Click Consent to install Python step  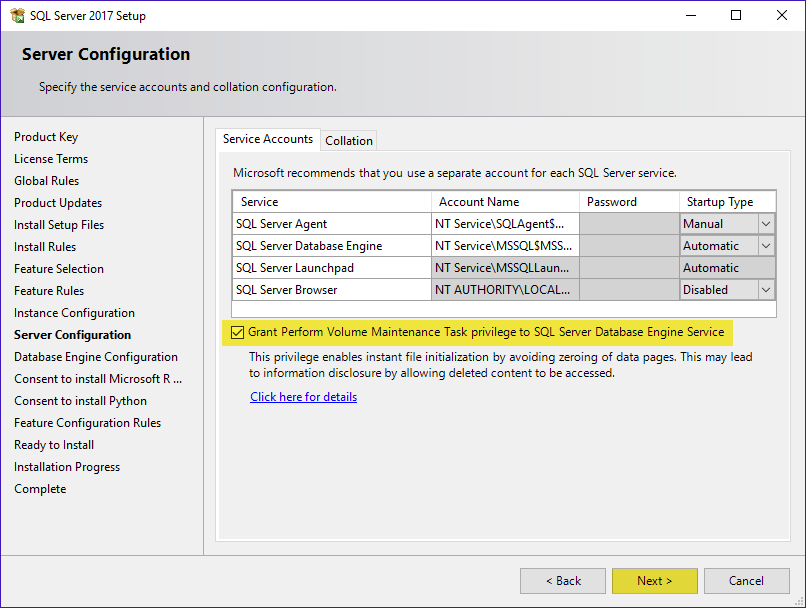click(x=80, y=401)
